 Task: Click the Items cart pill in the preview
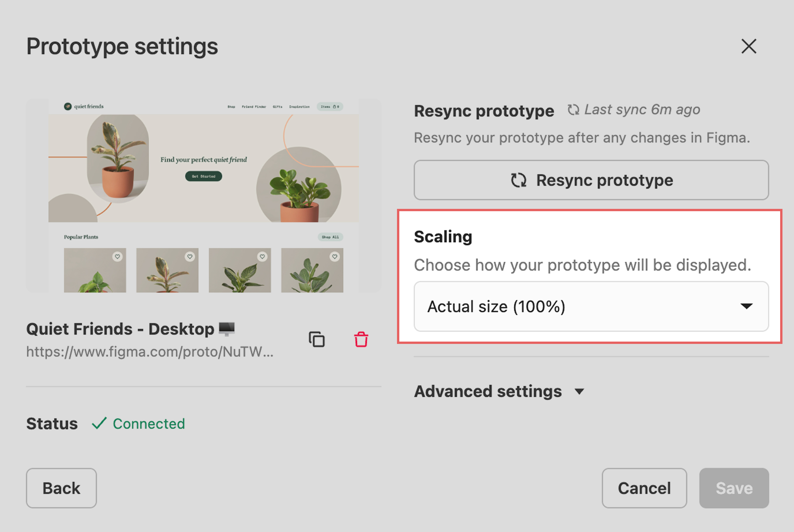(330, 106)
